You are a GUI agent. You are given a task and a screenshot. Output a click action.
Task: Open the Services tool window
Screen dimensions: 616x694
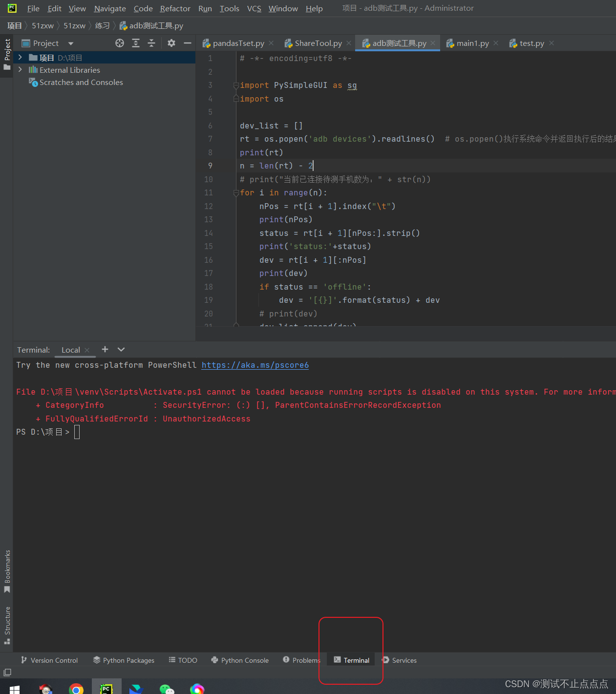(399, 660)
